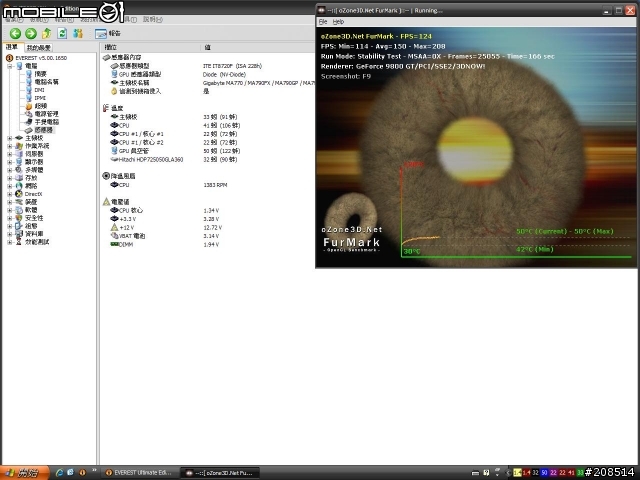Image resolution: width=640 pixels, height=480 pixels.
Task: Open the Help menu in FurMark window
Action: point(338,22)
